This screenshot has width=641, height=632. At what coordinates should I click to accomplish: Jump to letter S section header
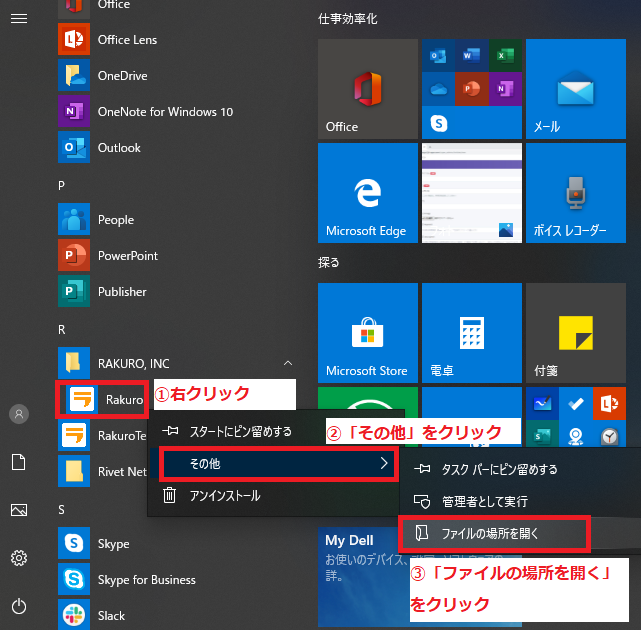point(61,510)
